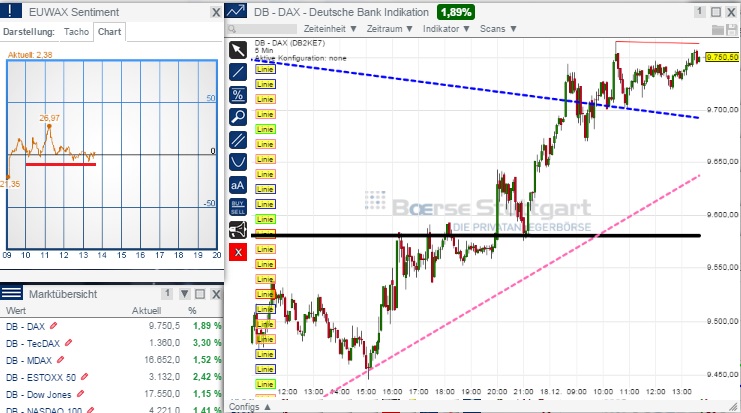Click pencil icon next to DB - TecDAX

pos(69,343)
